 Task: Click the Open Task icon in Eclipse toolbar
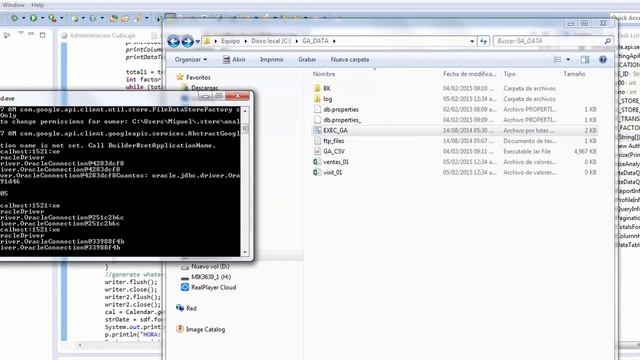[x=125, y=18]
